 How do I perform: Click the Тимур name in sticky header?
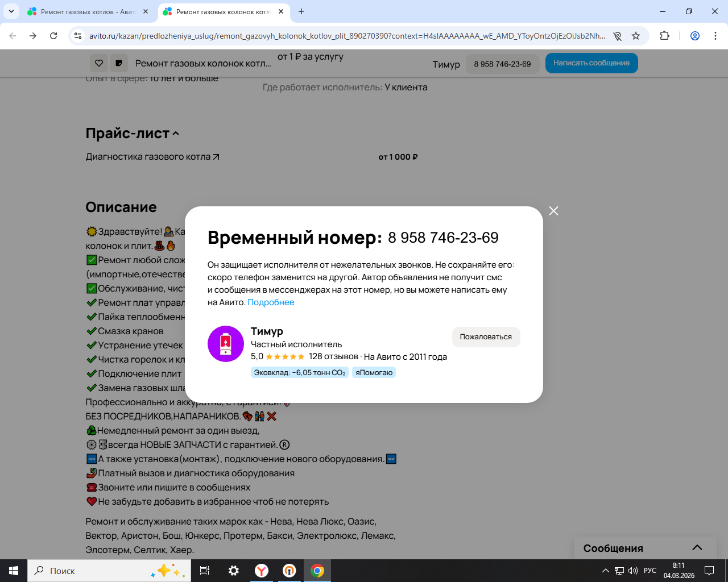pyautogui.click(x=446, y=64)
